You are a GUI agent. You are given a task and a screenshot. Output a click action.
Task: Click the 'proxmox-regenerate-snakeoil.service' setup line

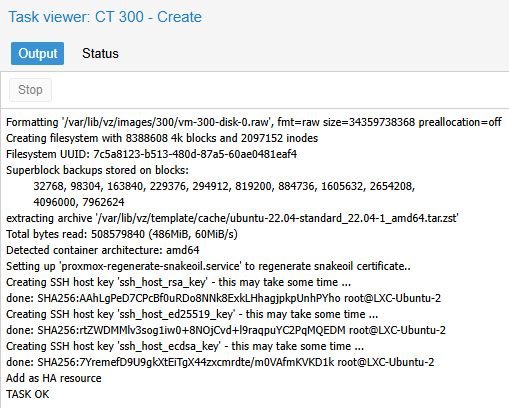click(208, 266)
